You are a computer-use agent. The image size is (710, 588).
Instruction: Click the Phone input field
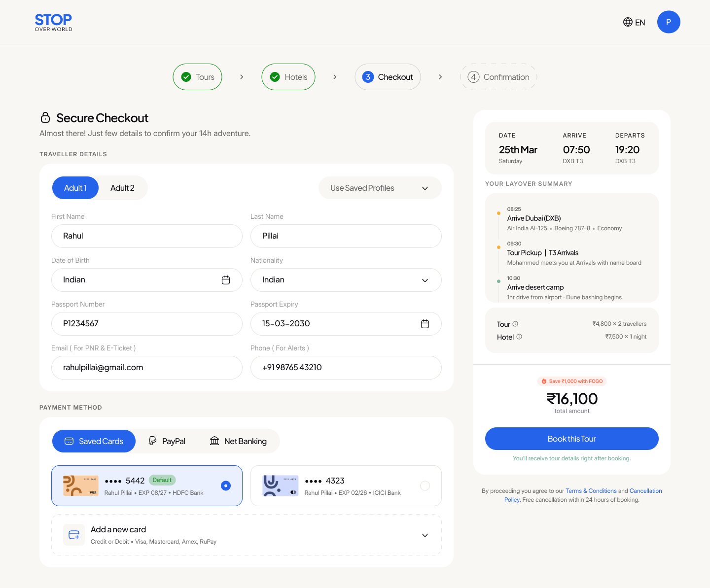346,368
